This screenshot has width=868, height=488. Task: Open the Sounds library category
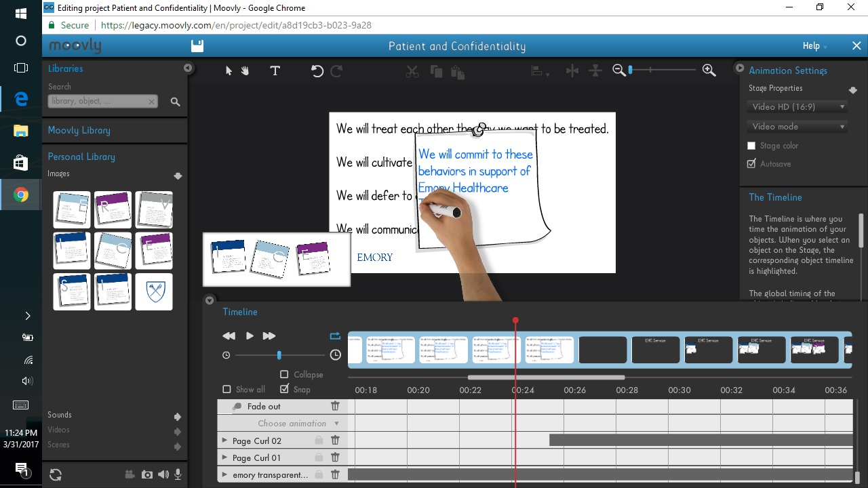pos(60,415)
